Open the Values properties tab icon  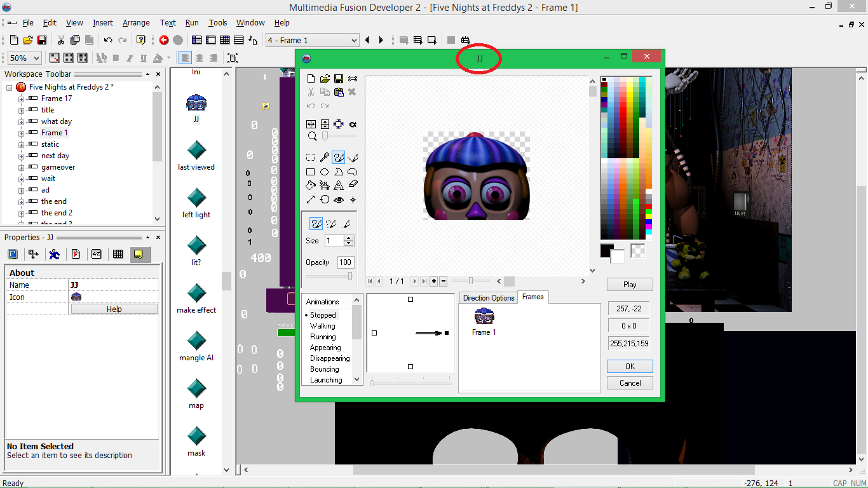97,254
